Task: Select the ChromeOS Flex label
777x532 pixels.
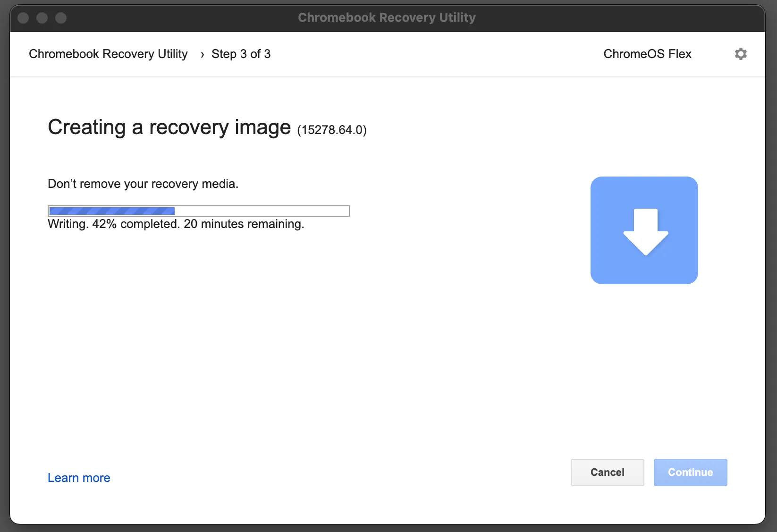Action: (x=647, y=54)
